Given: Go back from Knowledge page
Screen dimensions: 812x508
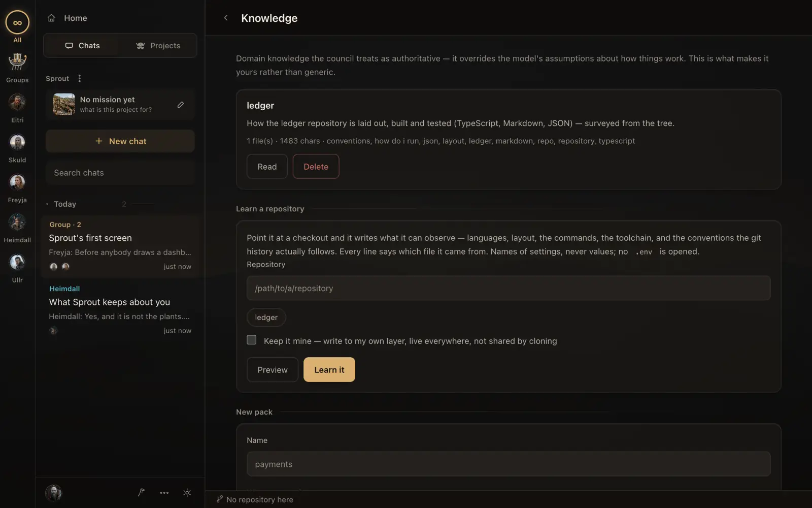Looking at the screenshot, I should point(226,18).
